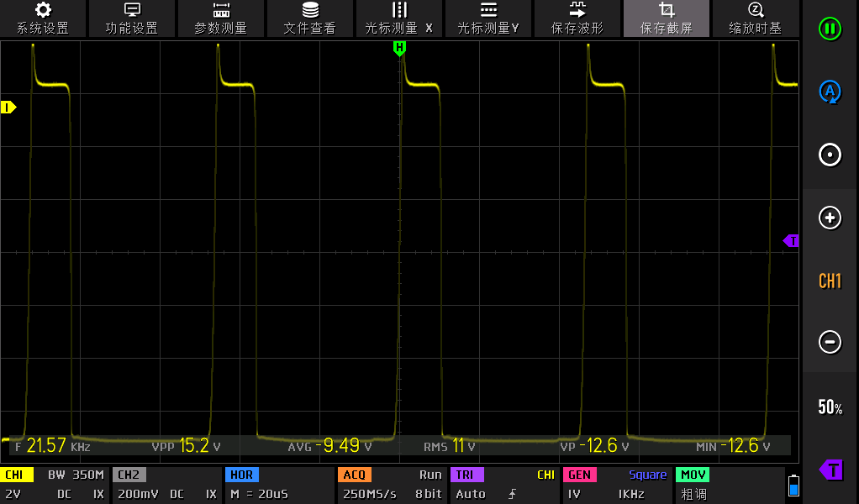Open 功能设置 function settings menu
859x504 pixels.
[x=132, y=18]
